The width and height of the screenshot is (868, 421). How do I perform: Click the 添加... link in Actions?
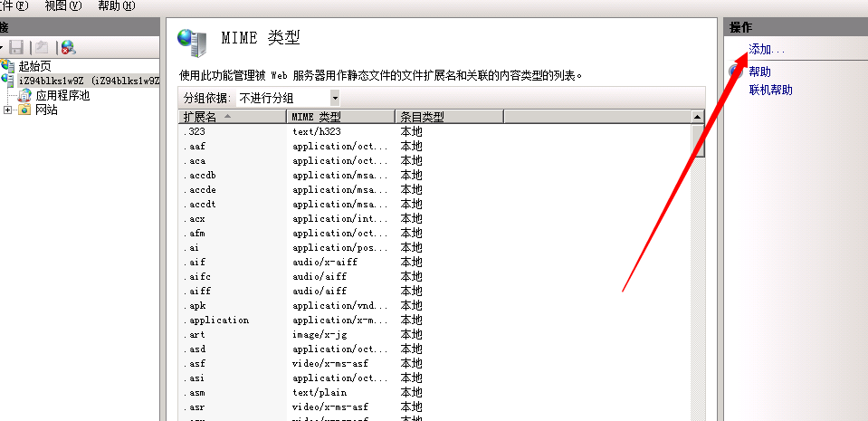[x=767, y=49]
